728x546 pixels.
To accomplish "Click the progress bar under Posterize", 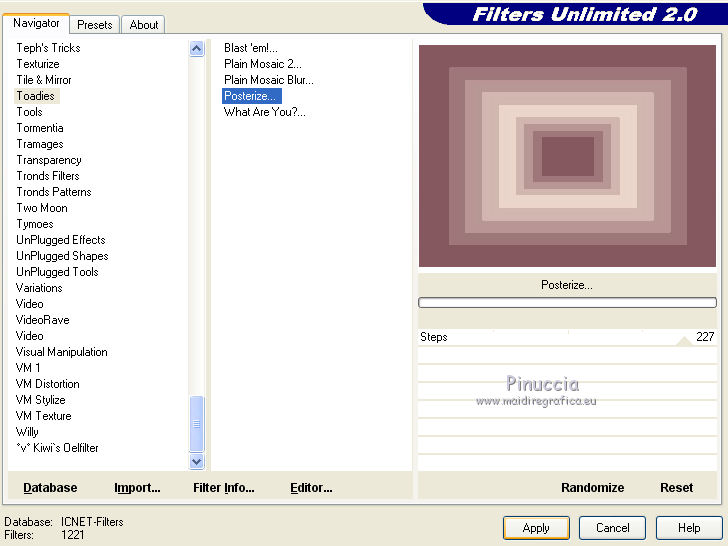I will [x=567, y=303].
